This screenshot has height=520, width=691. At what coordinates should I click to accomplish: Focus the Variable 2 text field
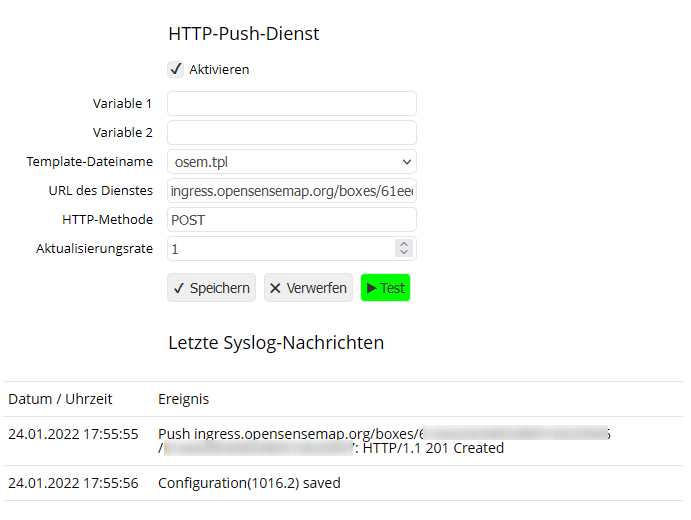click(x=291, y=133)
